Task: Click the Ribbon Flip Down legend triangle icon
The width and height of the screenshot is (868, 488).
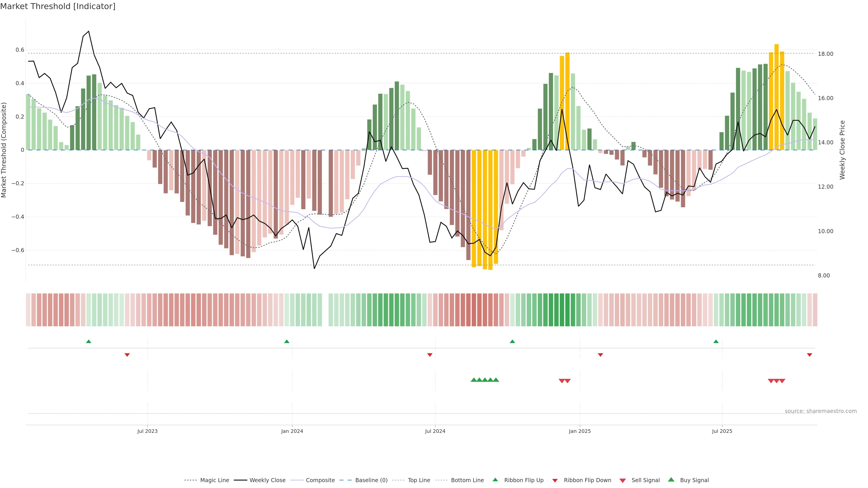Action: click(x=555, y=480)
